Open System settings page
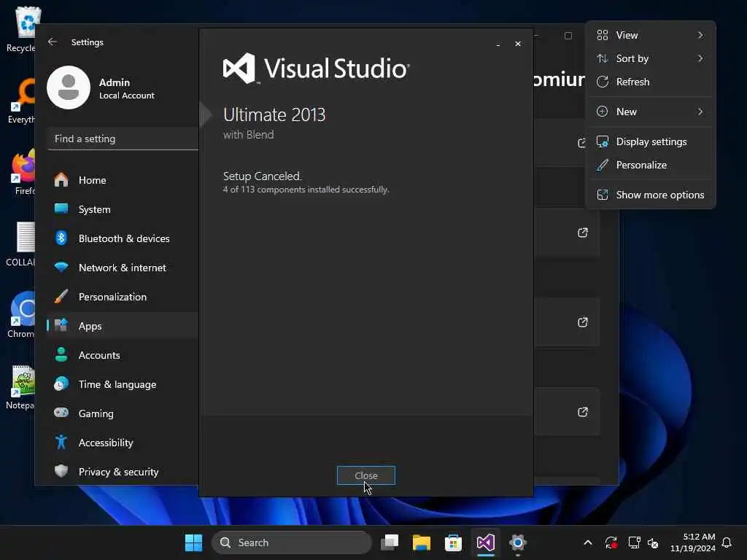The width and height of the screenshot is (747, 560). pos(123,209)
